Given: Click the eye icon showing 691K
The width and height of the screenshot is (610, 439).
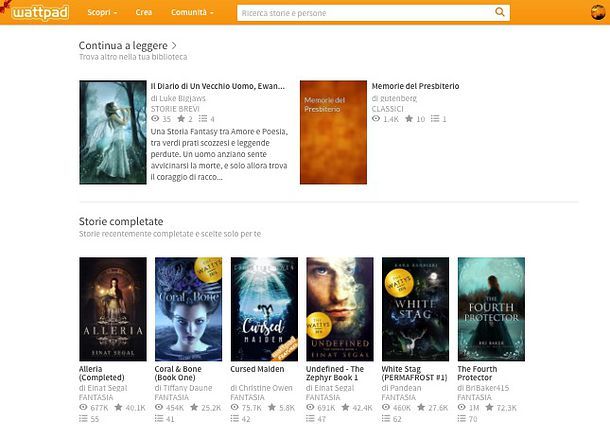Looking at the screenshot, I should [x=310, y=407].
